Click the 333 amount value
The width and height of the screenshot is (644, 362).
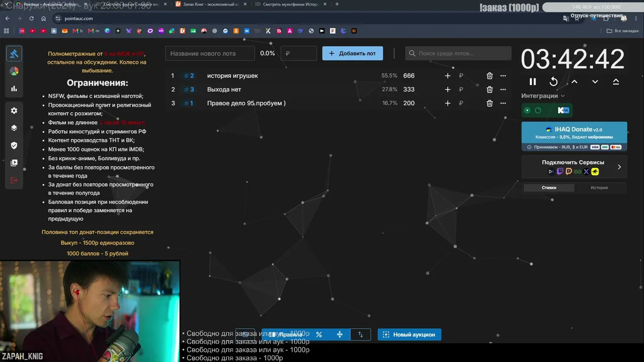[409, 89]
